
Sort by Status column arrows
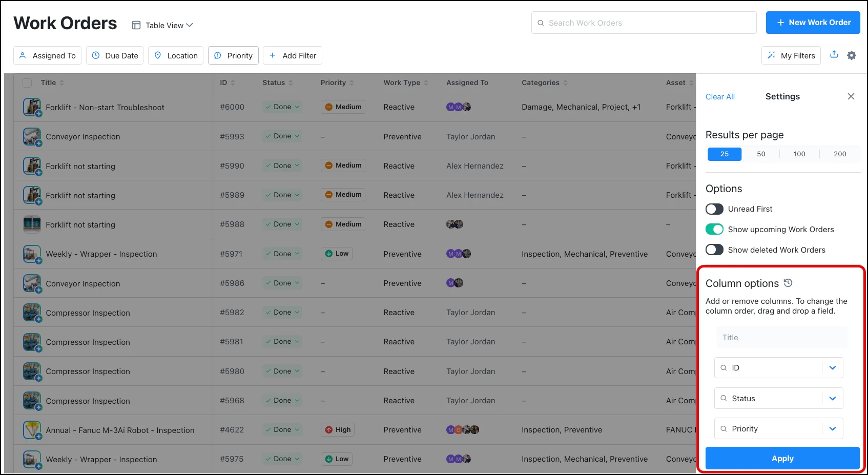click(291, 82)
